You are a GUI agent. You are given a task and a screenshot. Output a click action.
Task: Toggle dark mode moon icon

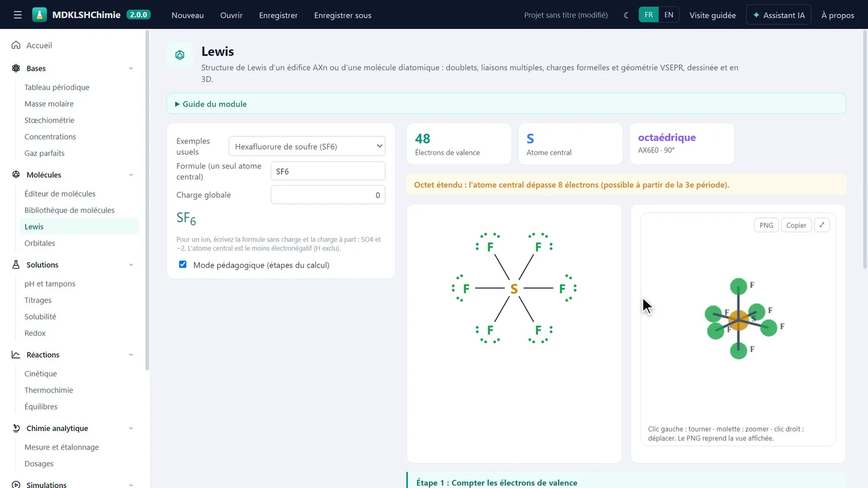(627, 15)
